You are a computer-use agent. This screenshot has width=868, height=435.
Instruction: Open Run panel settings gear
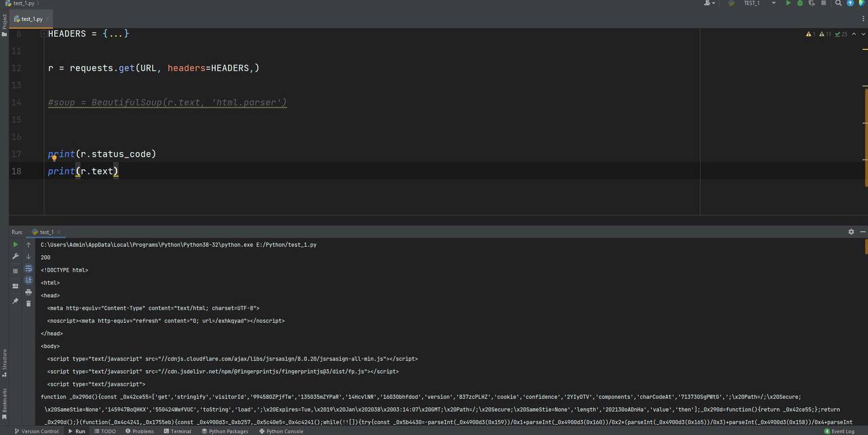[851, 231]
